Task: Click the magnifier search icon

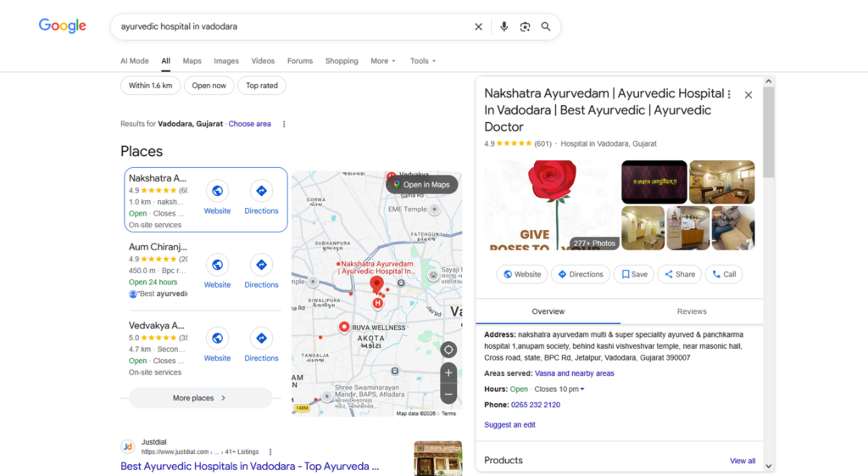Action: [546, 26]
